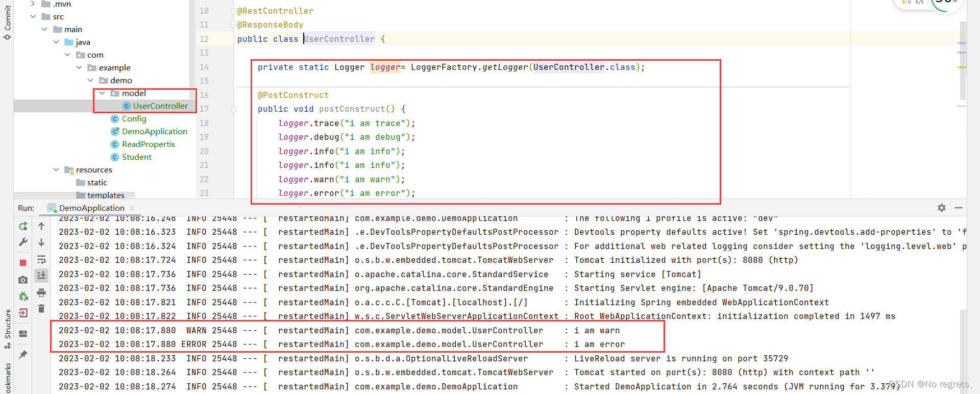This screenshot has width=980, height=394.
Task: Click 'LiveReload server is running' log line
Action: [x=423, y=358]
